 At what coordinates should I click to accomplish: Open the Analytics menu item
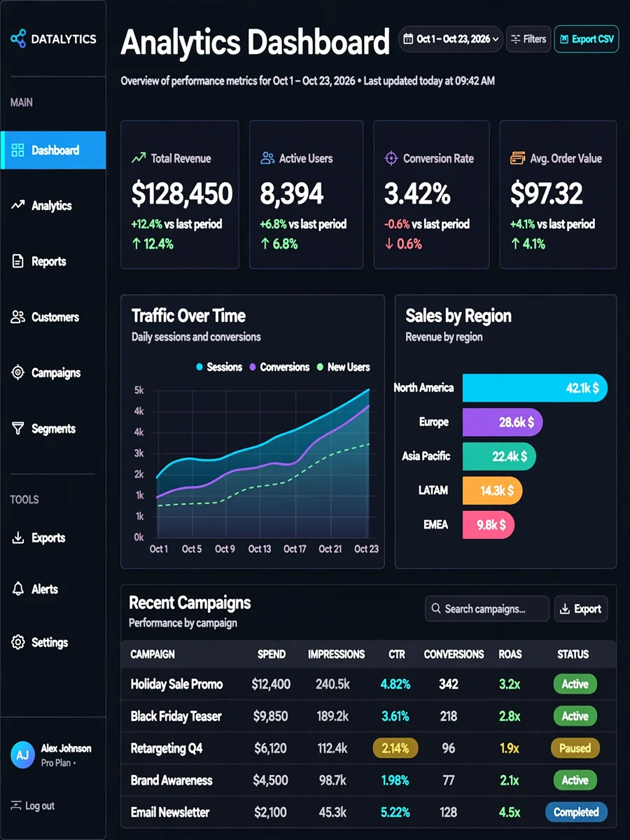53,205
